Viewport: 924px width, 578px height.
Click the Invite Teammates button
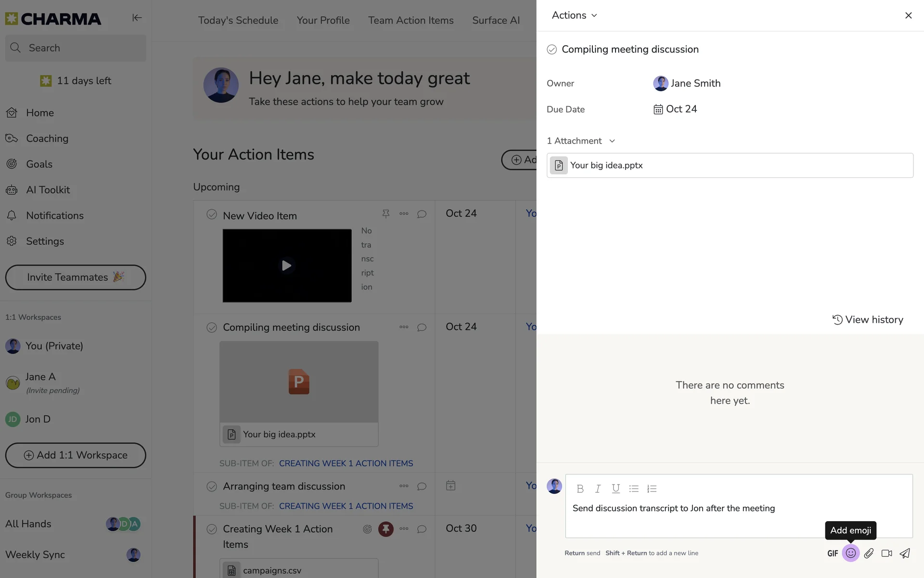(x=76, y=277)
